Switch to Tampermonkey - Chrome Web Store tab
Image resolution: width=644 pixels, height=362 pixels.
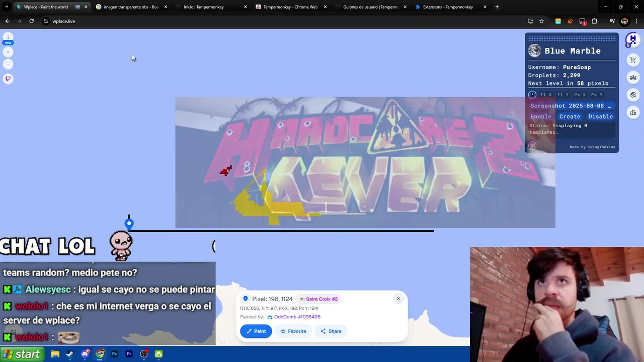coord(291,7)
